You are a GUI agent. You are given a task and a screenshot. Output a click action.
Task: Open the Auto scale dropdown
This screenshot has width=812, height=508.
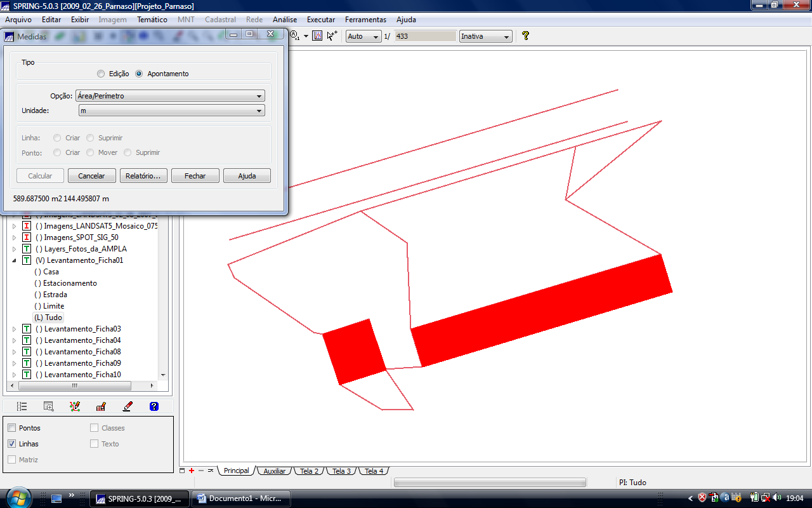pos(363,36)
